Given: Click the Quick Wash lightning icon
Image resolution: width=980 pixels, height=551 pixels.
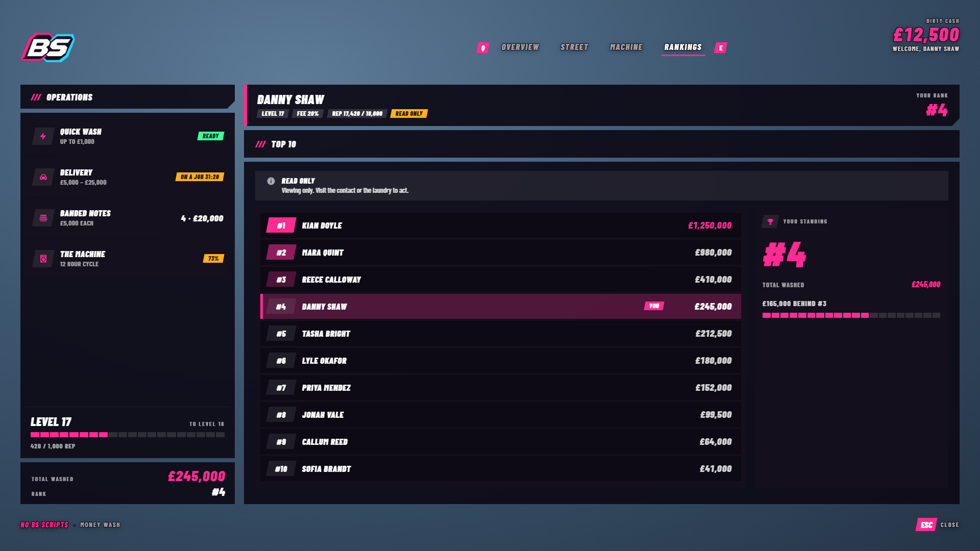Looking at the screenshot, I should pos(43,136).
